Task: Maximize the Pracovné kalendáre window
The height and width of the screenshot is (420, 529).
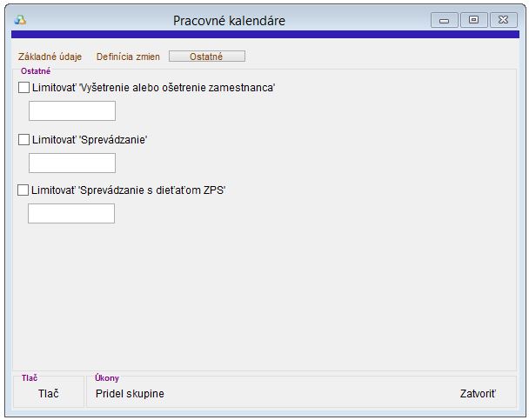Action: coord(473,20)
